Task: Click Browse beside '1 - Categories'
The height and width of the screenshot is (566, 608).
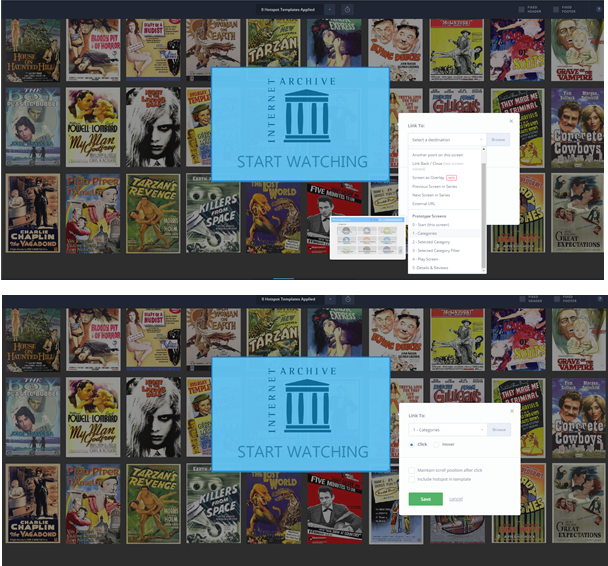Action: pos(499,430)
